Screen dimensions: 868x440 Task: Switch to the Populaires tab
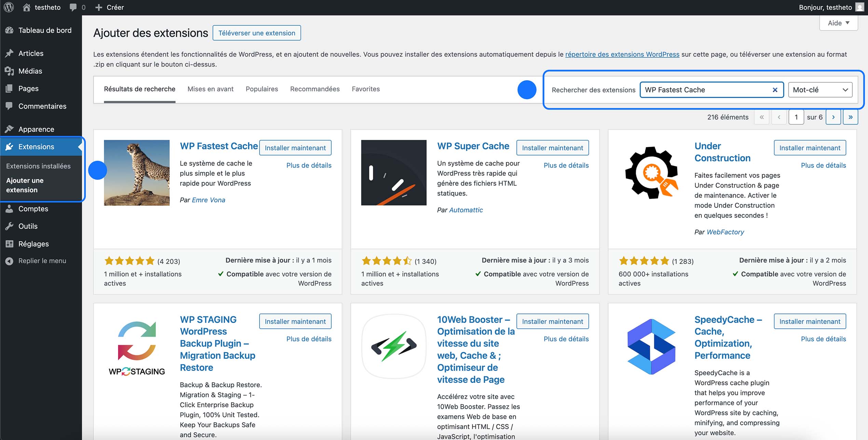[x=262, y=89]
